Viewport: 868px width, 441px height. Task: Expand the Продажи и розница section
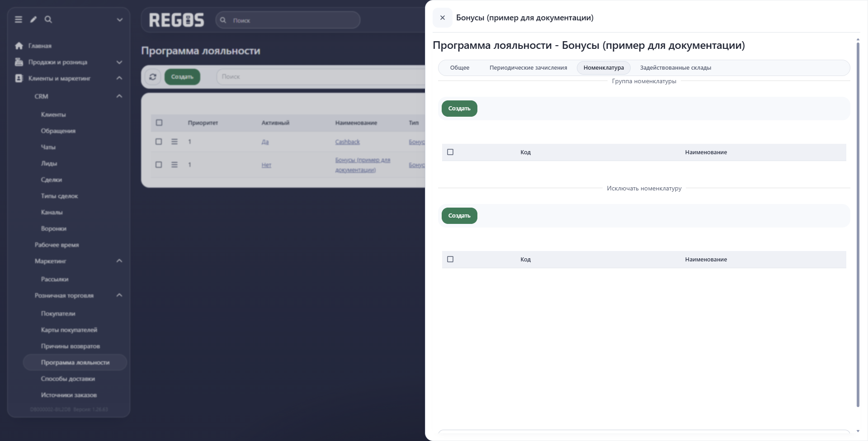[x=119, y=62]
